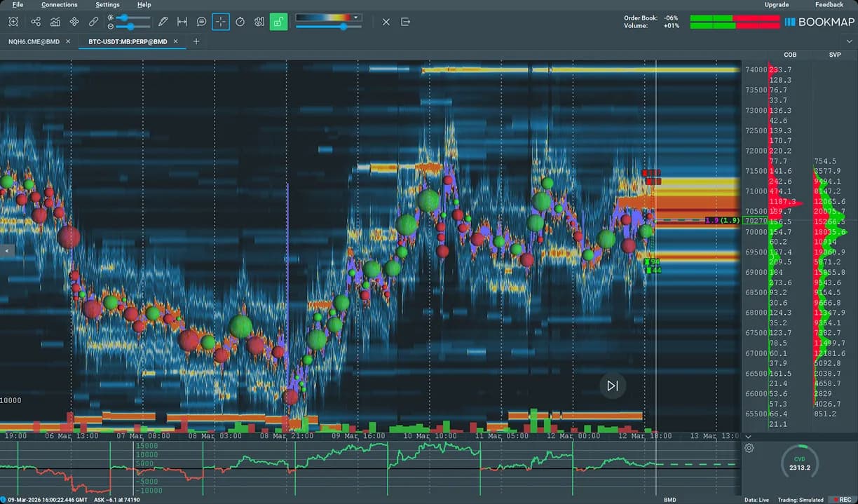Click the screenshot capture icon
This screenshot has height=504, width=858.
point(13,22)
